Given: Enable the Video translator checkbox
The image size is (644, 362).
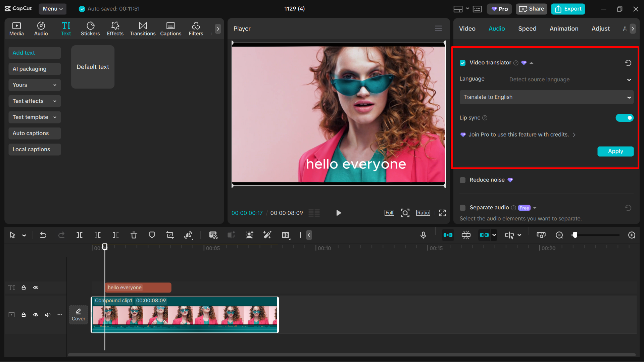Looking at the screenshot, I should 462,62.
